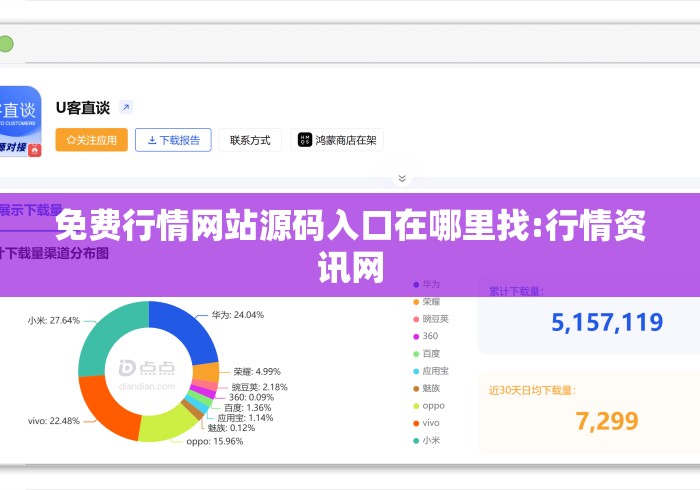Click the 关注应用 button
Screen dimensions: 700x490
point(92,140)
